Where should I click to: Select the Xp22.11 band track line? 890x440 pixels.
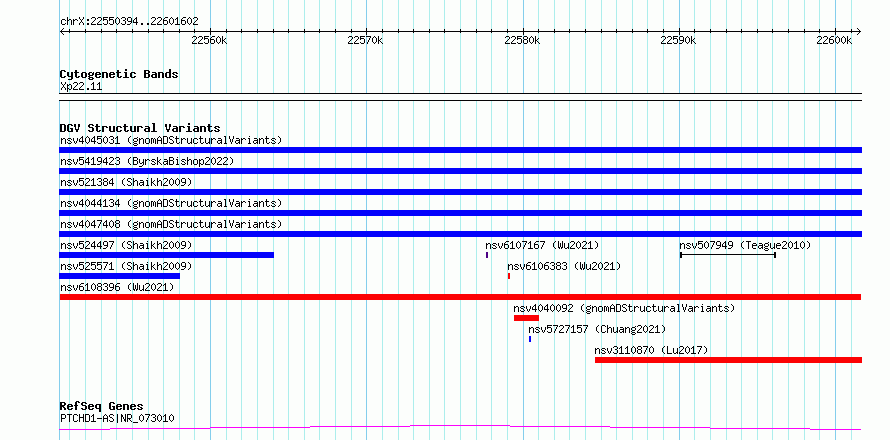click(x=460, y=97)
